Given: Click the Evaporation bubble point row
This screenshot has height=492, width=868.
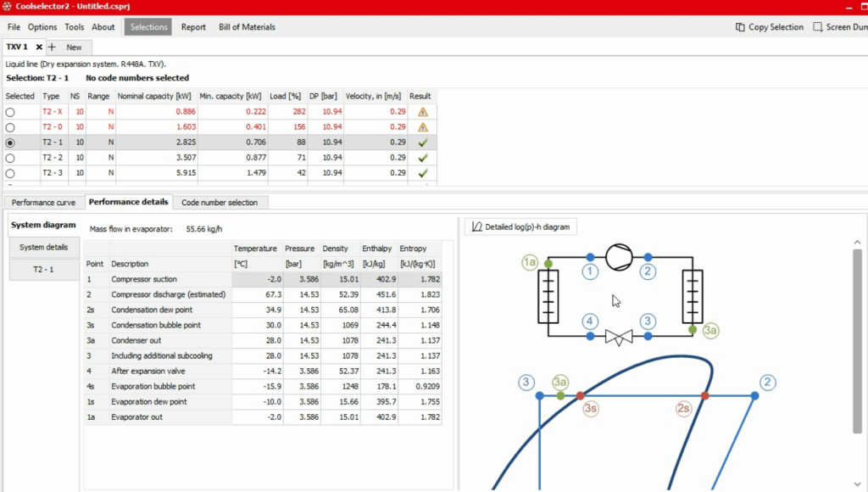Looking at the screenshot, I should [263, 386].
